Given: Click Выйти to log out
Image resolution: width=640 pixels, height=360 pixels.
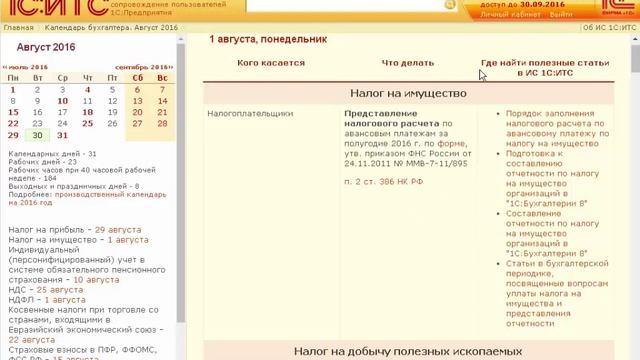Looking at the screenshot, I should 561,15.
